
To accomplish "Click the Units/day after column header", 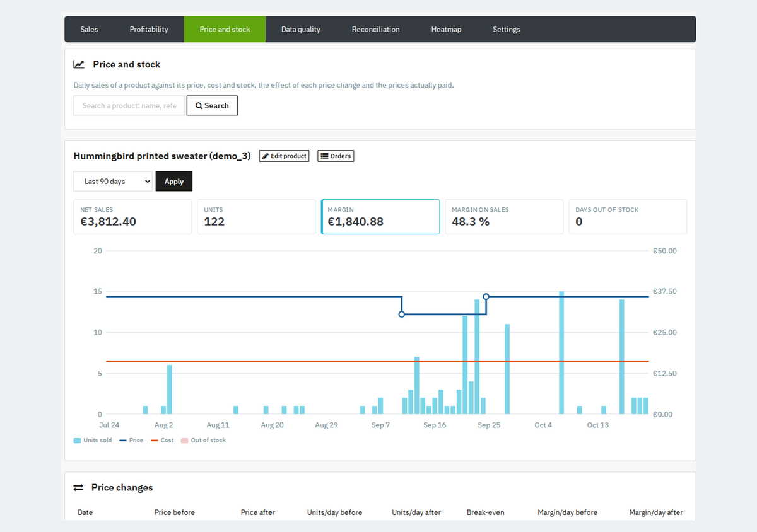I will 416,512.
